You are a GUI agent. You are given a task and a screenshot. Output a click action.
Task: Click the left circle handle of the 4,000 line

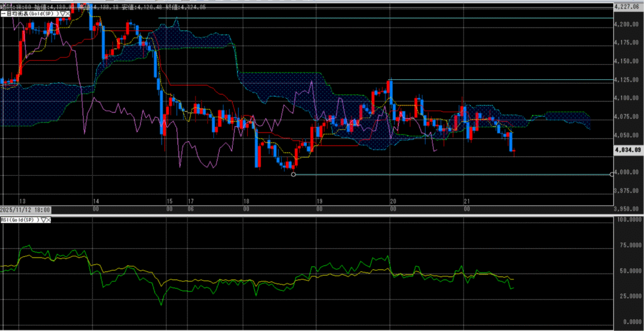294,174
